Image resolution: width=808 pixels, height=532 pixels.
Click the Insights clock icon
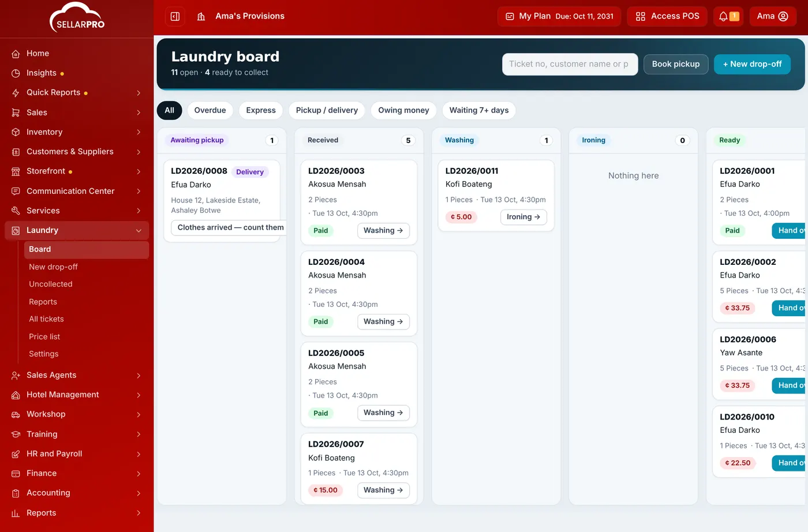tap(16, 73)
